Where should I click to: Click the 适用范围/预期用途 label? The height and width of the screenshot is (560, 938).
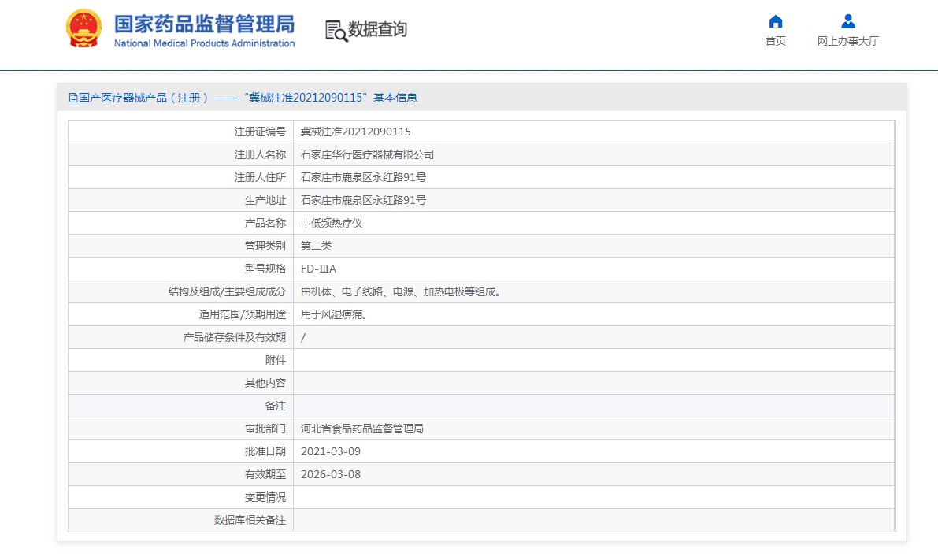pos(243,314)
